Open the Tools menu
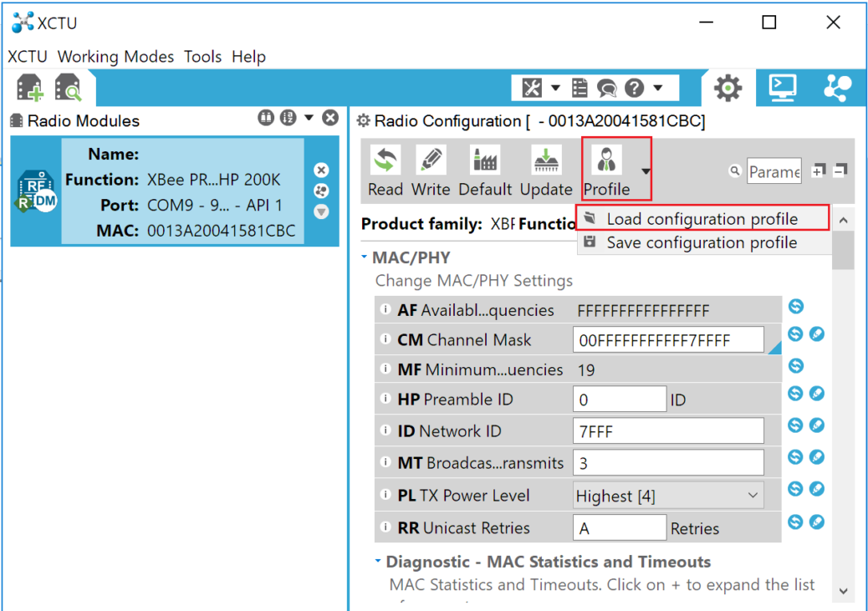The height and width of the screenshot is (611, 868). (x=202, y=57)
